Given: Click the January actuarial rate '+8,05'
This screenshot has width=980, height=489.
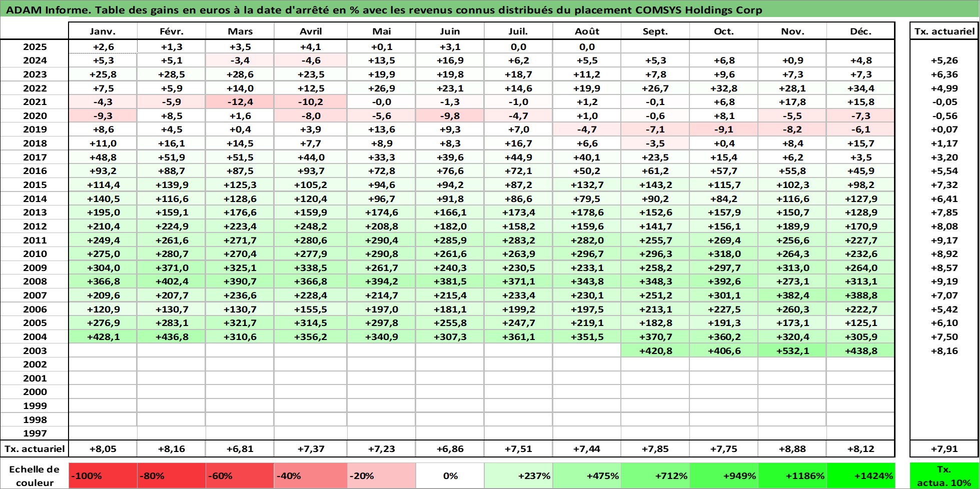Looking at the screenshot, I should [103, 448].
